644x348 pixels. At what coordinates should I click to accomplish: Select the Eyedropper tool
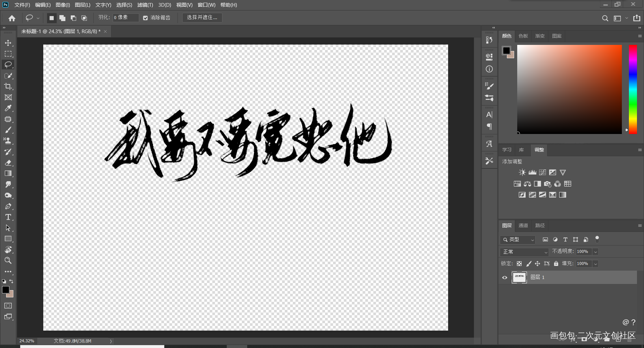pos(8,108)
